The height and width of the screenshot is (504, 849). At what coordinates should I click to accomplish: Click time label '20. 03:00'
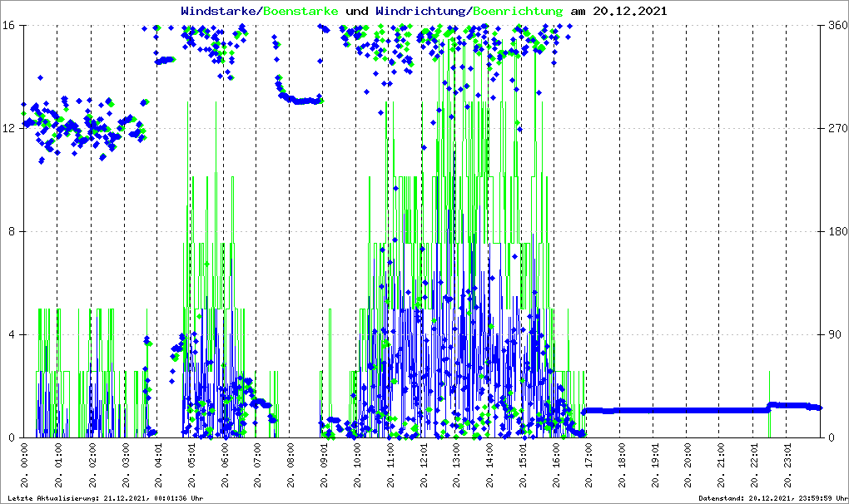[125, 465]
